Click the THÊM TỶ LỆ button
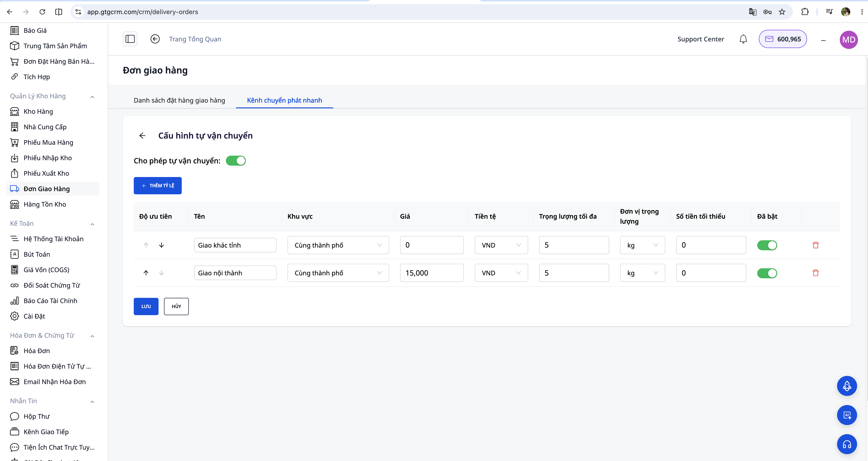Image resolution: width=868 pixels, height=461 pixels. tap(158, 185)
